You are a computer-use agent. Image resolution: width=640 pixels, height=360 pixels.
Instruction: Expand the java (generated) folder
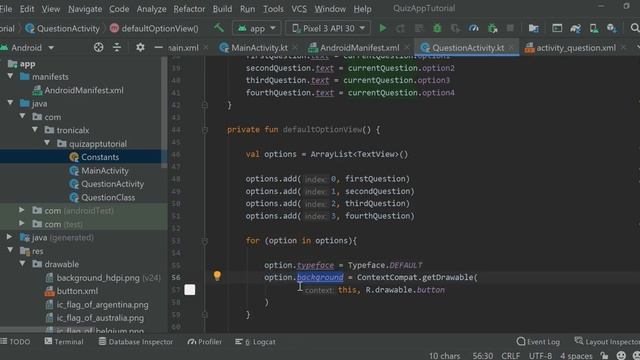click(9, 237)
